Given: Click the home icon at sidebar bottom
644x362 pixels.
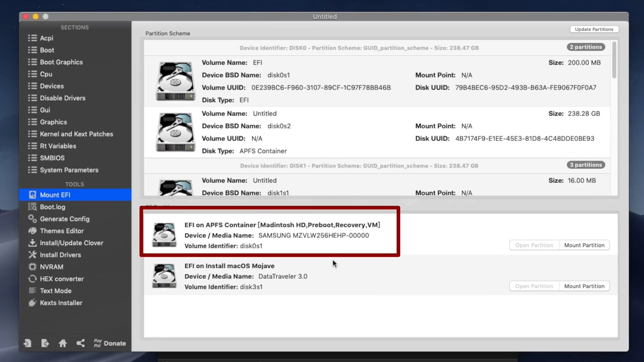Looking at the screenshot, I should click(x=63, y=343).
